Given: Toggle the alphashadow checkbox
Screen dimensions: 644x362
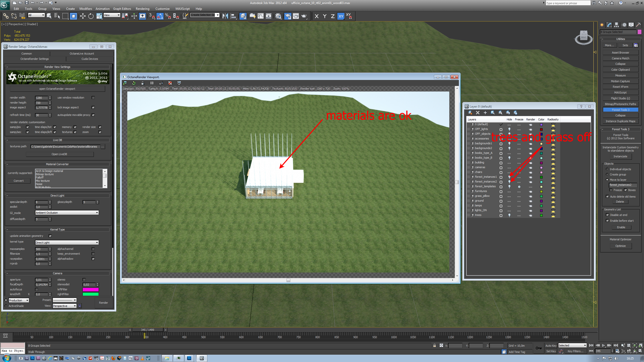Looking at the screenshot, I should tap(93, 259).
